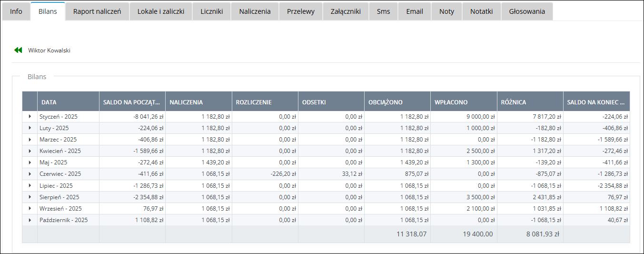Open the Info tab
Screen dimensions: 644x254
[x=16, y=11]
